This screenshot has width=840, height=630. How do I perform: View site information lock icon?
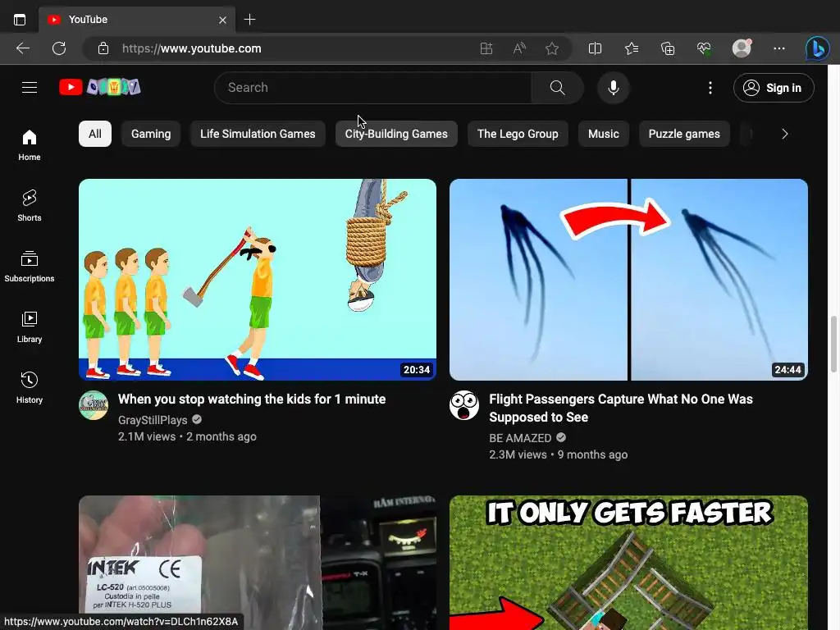pos(103,48)
